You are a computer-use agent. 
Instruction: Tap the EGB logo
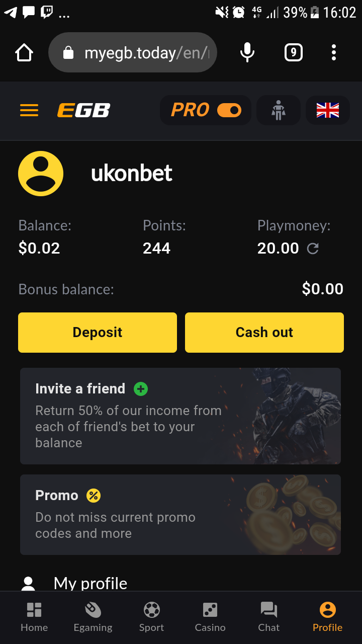click(x=83, y=110)
